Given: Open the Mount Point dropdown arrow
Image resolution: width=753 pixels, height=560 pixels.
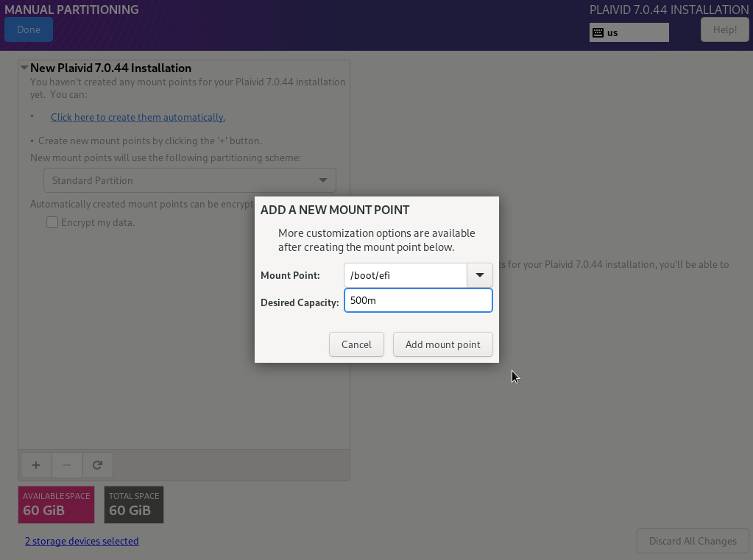Looking at the screenshot, I should coord(480,275).
